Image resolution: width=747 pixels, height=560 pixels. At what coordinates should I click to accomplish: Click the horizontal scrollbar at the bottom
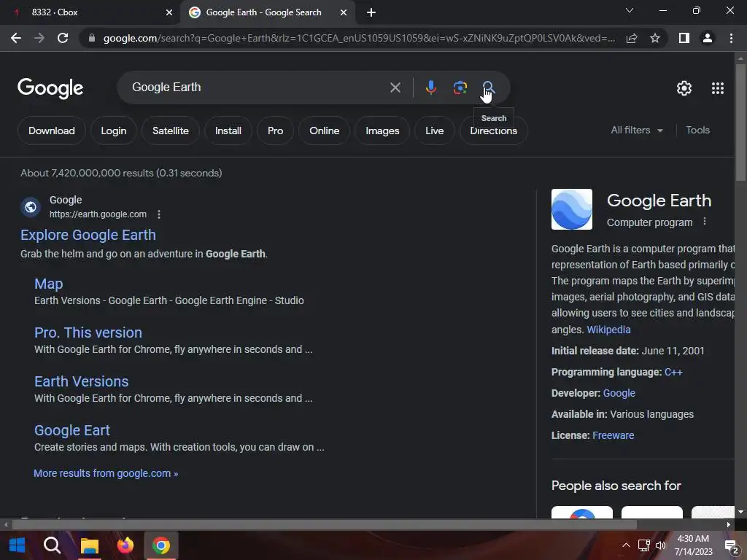(324, 525)
